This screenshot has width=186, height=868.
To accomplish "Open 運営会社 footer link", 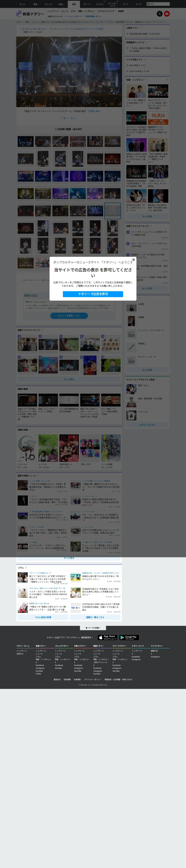I will pyautogui.click(x=57, y=680).
